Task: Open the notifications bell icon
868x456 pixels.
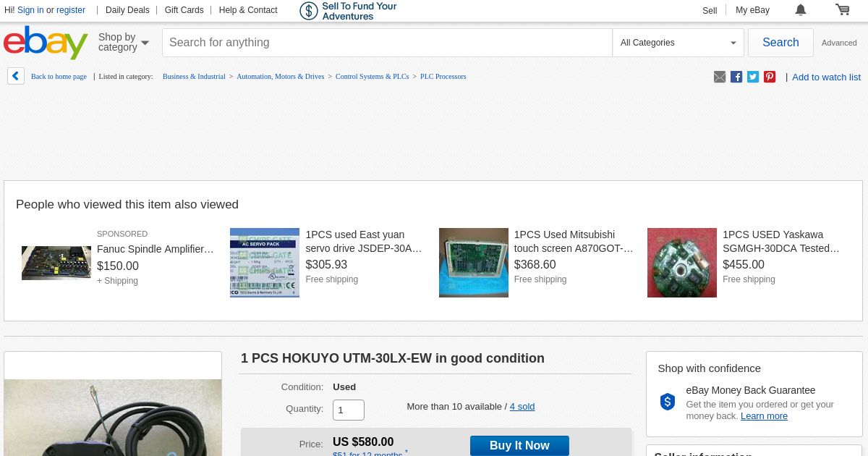Action: coord(801,9)
